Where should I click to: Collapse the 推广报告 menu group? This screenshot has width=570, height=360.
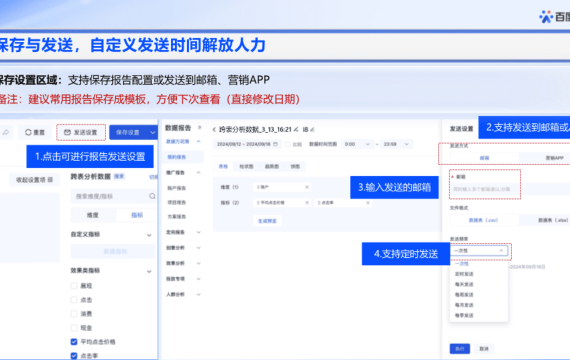coord(198,172)
